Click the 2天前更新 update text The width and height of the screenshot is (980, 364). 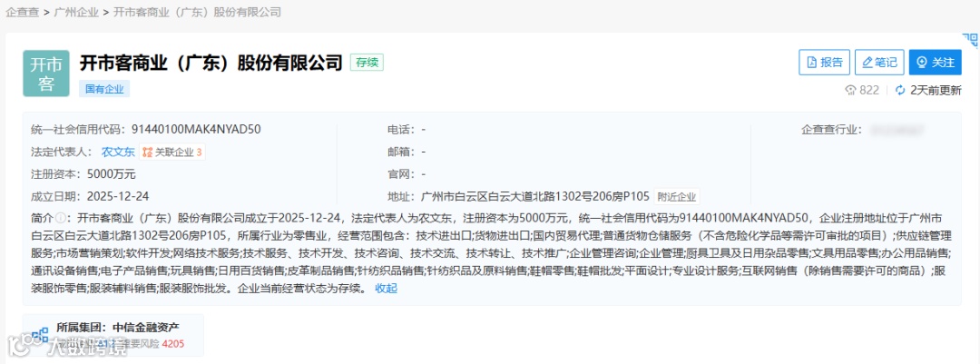(936, 90)
